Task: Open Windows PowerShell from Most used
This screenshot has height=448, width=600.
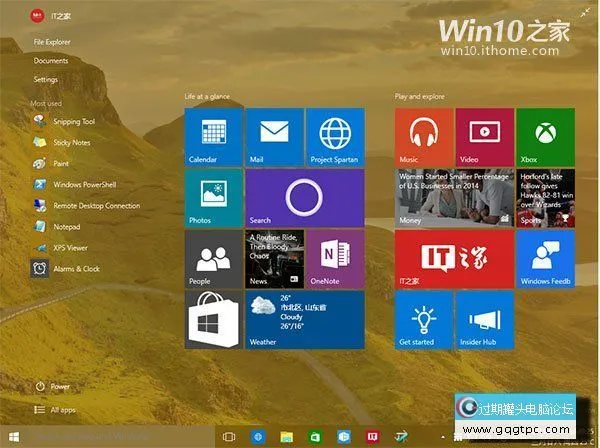Action: point(84,185)
